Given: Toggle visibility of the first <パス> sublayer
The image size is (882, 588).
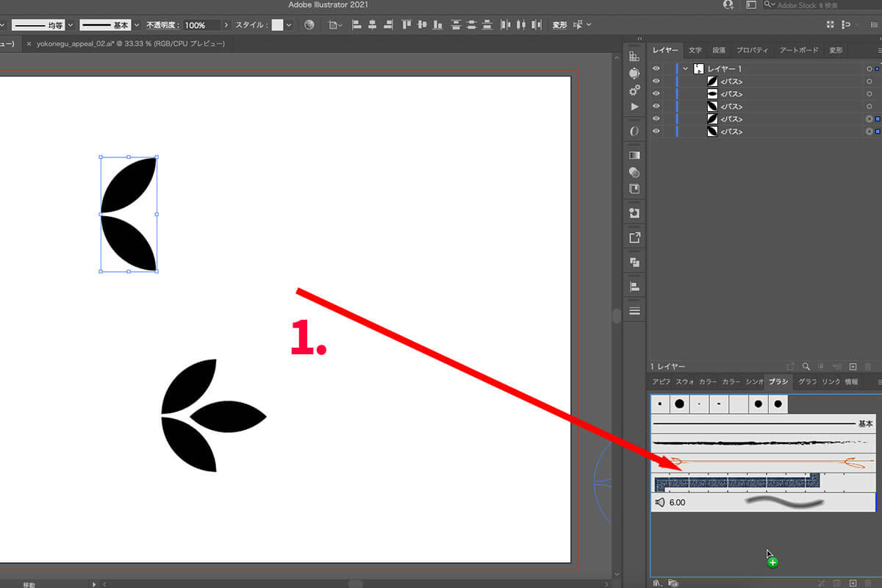Looking at the screenshot, I should (656, 81).
